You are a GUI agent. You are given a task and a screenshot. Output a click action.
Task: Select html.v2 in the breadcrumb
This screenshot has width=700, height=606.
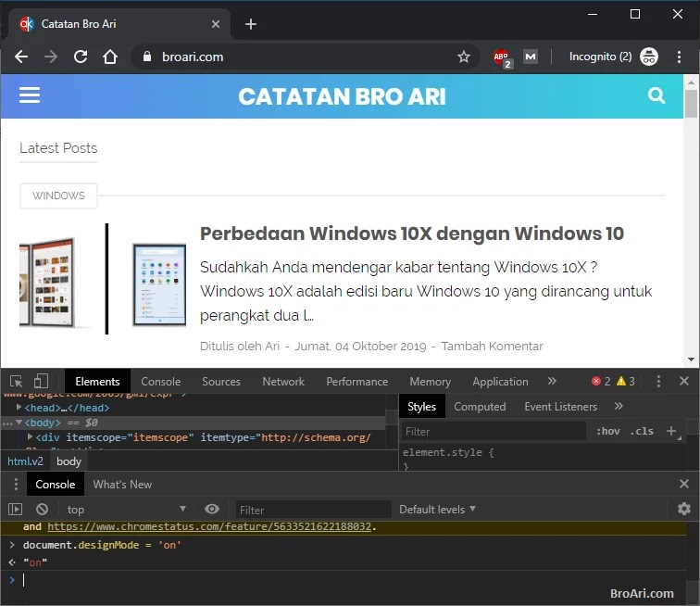[25, 461]
